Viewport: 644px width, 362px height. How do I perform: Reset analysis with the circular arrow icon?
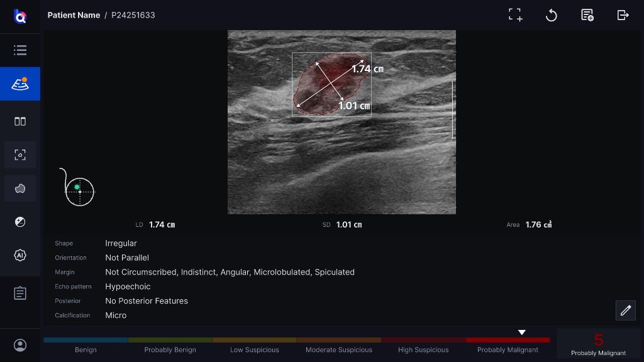551,15
